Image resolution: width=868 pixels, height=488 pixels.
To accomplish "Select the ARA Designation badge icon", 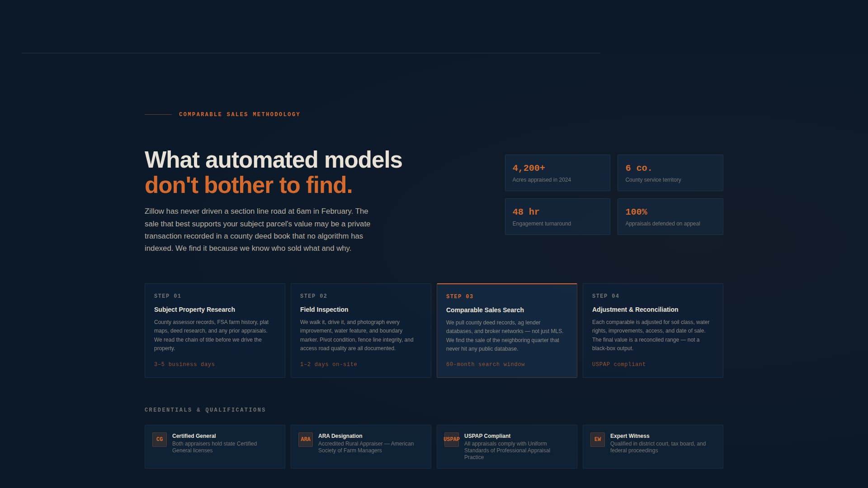I will (306, 439).
